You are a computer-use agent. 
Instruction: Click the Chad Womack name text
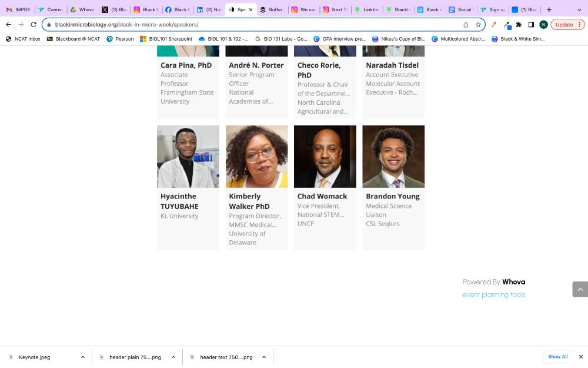322,197
